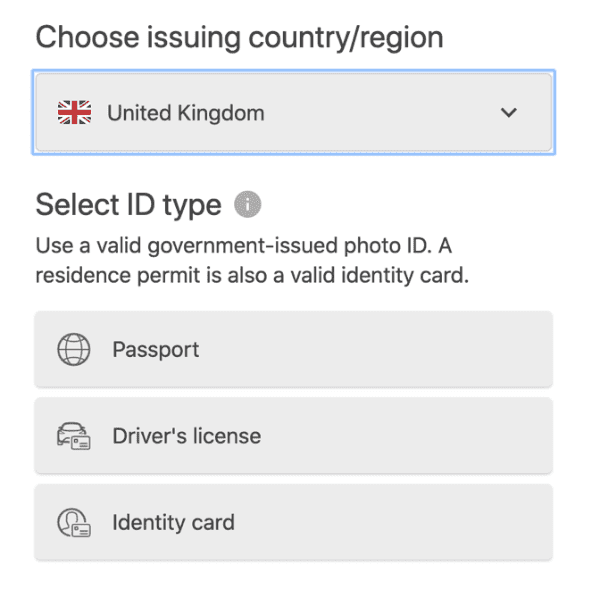Click the residence permit description line
600x589 pixels.
coord(252,275)
